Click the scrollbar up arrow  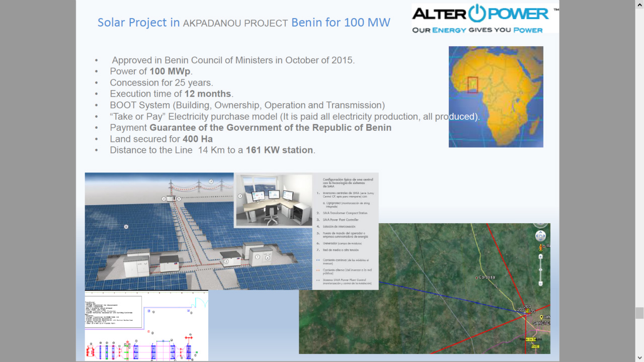[639, 4]
